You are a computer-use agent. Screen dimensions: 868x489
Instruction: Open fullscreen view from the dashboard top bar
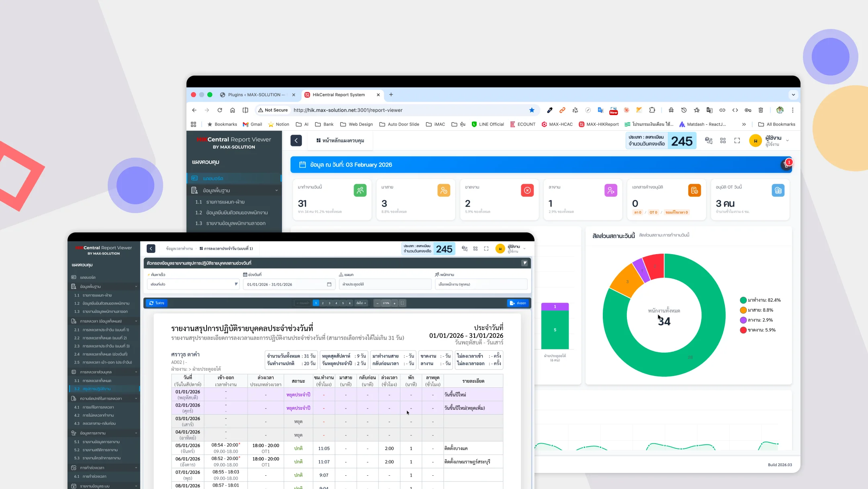[x=738, y=140]
